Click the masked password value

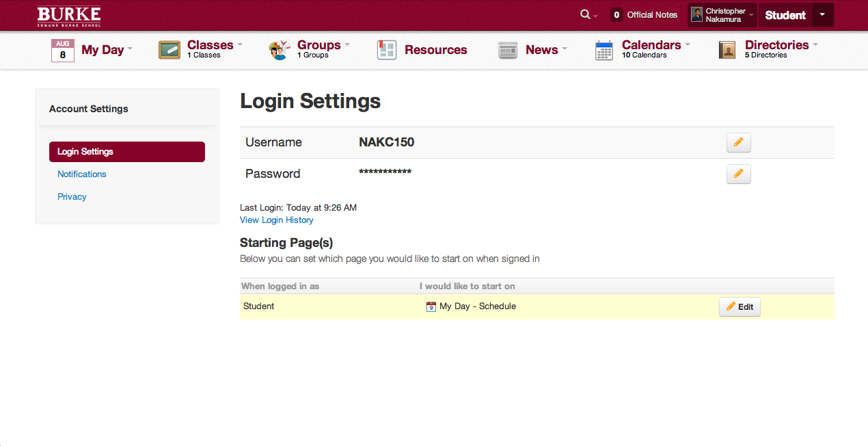pyautogui.click(x=385, y=173)
